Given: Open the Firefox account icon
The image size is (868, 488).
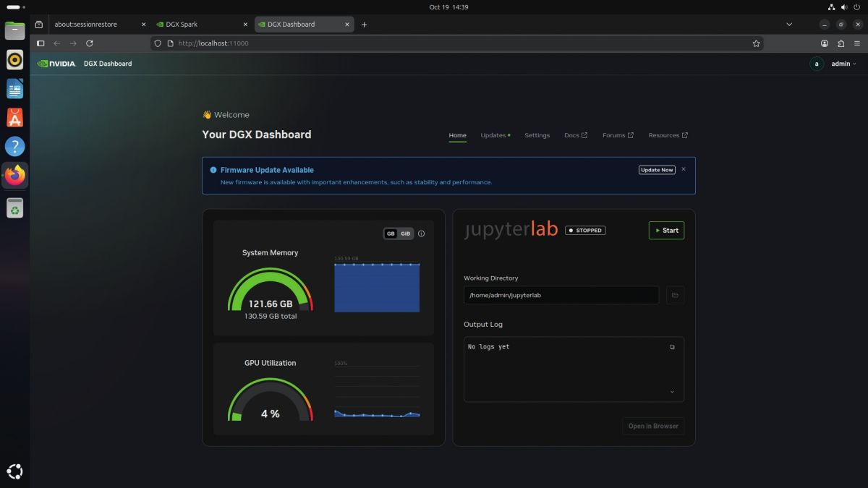Looking at the screenshot, I should pyautogui.click(x=824, y=43).
